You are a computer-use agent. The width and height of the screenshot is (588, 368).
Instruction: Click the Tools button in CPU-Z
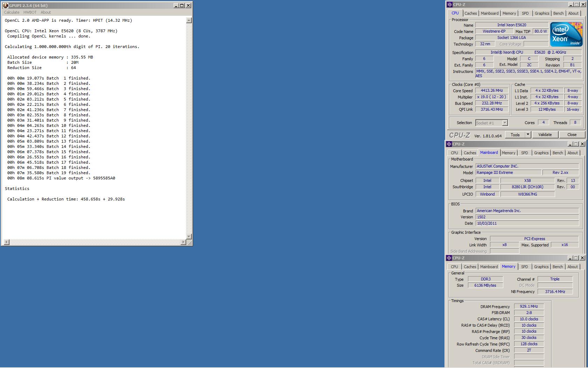(x=515, y=135)
